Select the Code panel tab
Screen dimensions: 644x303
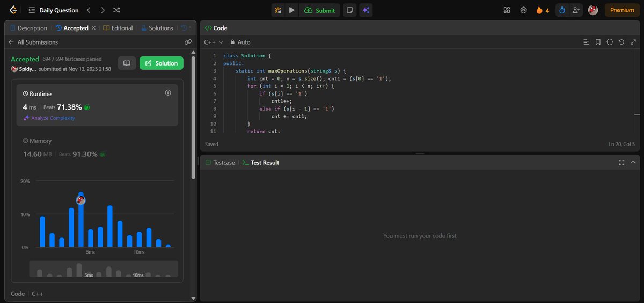pos(216,28)
